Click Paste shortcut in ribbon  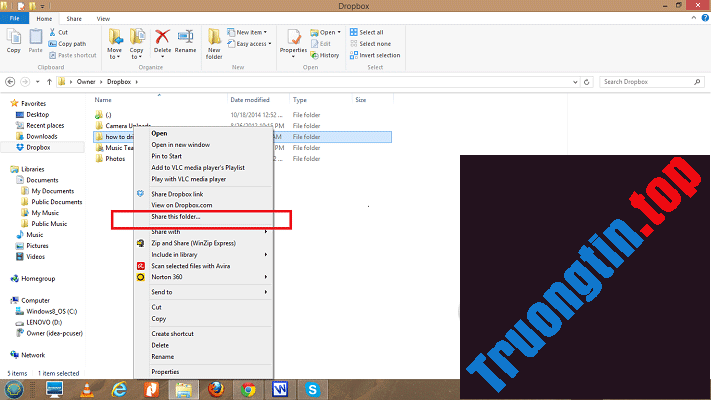coord(73,55)
